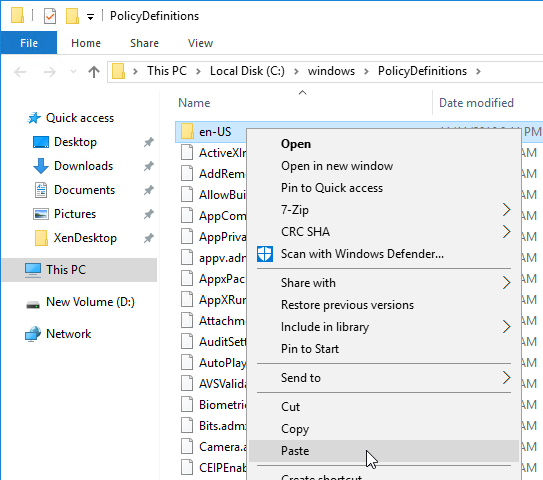The height and width of the screenshot is (480, 543).
Task: Expand the Send to submenu
Action: coord(384,378)
